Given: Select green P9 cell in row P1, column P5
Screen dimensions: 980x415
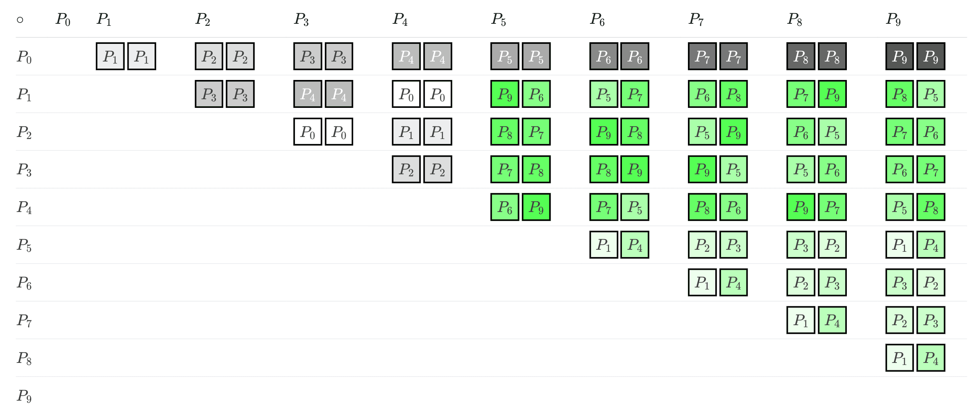Looking at the screenshot, I should (505, 94).
